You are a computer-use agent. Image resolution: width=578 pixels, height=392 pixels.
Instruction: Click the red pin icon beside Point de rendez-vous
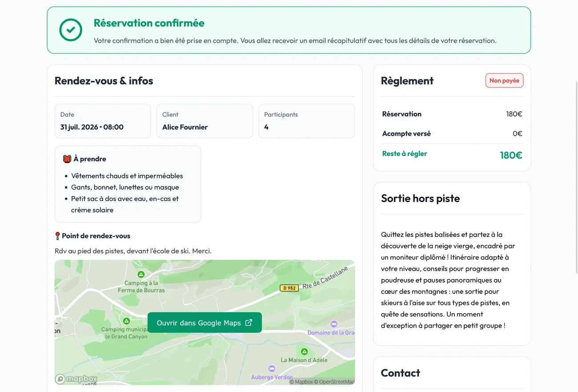point(57,236)
